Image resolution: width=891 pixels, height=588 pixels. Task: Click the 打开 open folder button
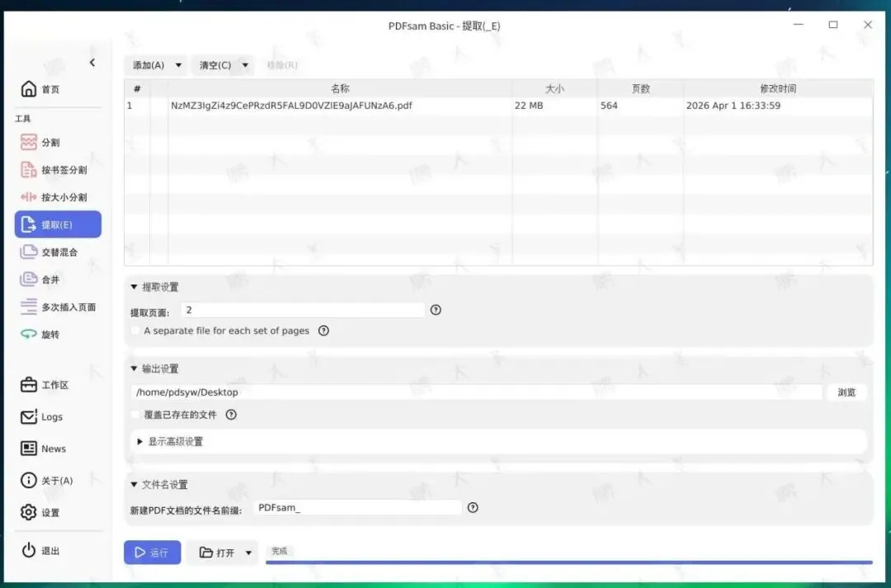[x=216, y=553]
